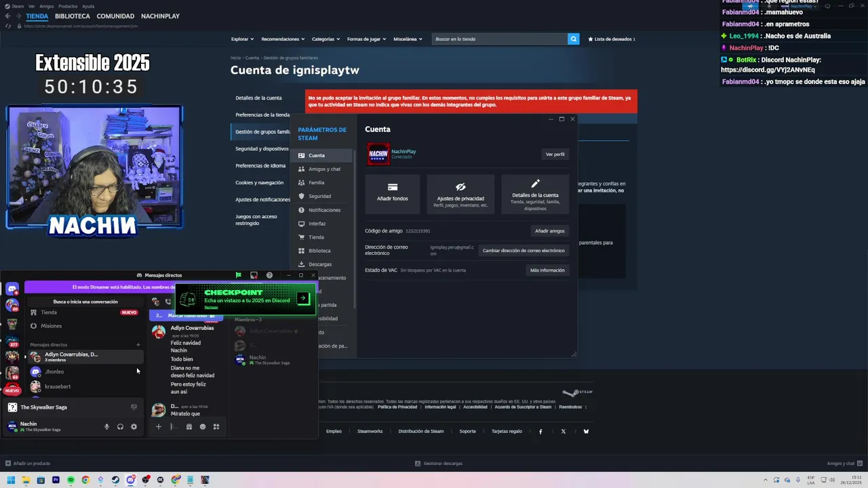Click Añadir amigos button
Viewport: 868px width, 488px height.
tap(549, 230)
